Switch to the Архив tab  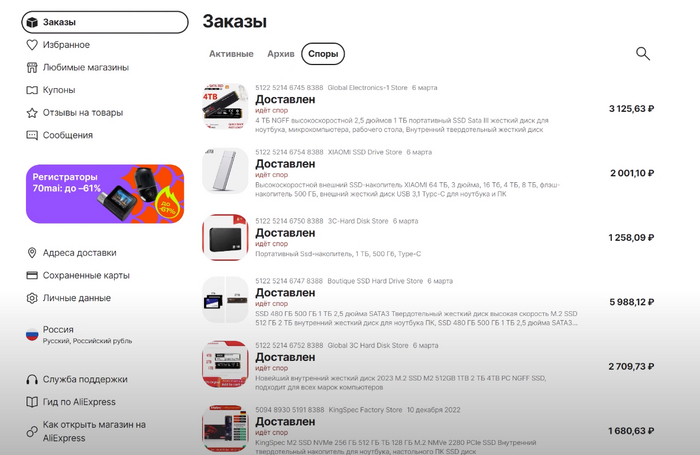pyautogui.click(x=281, y=54)
